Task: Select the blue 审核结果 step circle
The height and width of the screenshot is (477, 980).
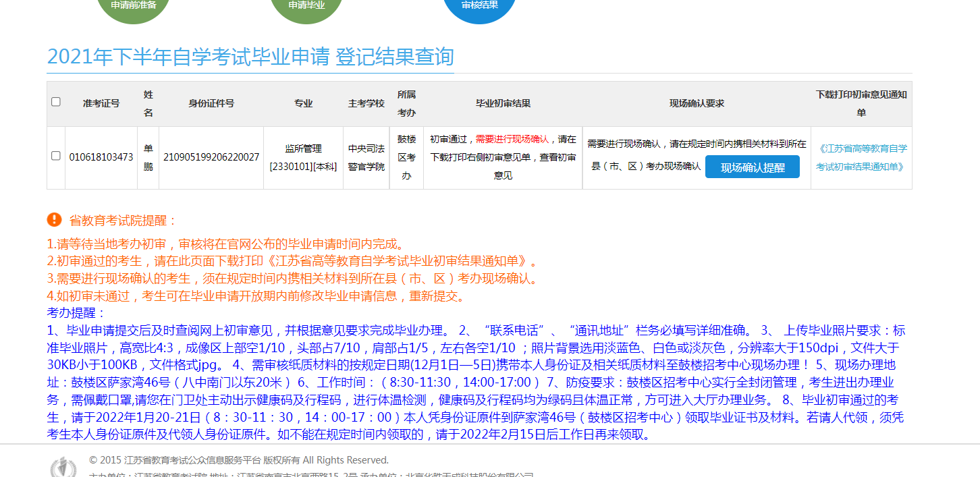Action: pyautogui.click(x=480, y=7)
